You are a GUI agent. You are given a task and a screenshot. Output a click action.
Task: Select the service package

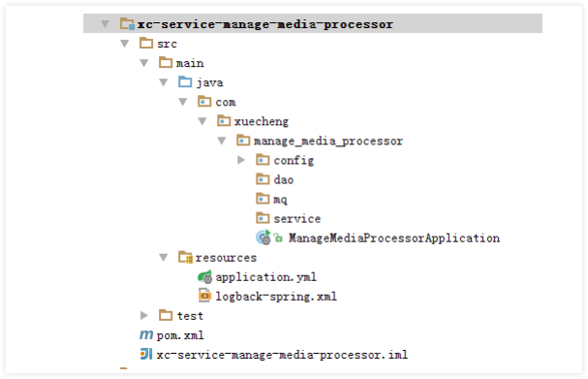click(x=297, y=218)
